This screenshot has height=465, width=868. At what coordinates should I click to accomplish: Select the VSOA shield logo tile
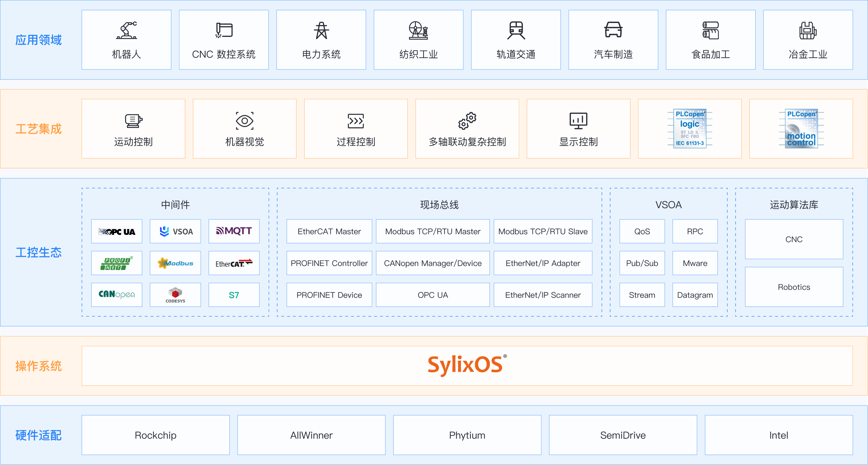[x=175, y=231]
